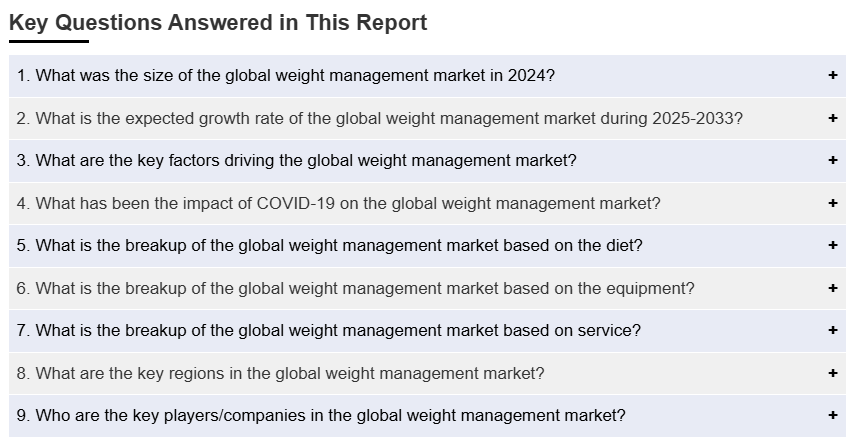Expand the breakup based on diet question
The image size is (854, 444).
(x=330, y=245)
